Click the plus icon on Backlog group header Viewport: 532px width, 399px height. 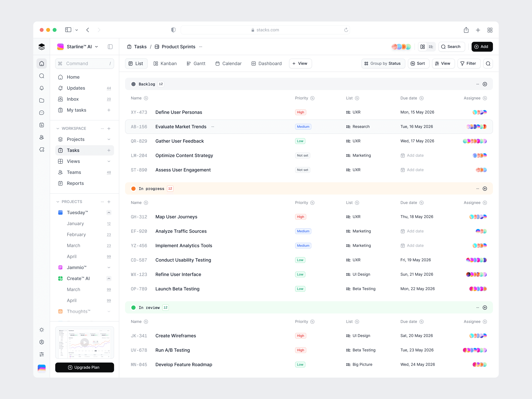(485, 84)
